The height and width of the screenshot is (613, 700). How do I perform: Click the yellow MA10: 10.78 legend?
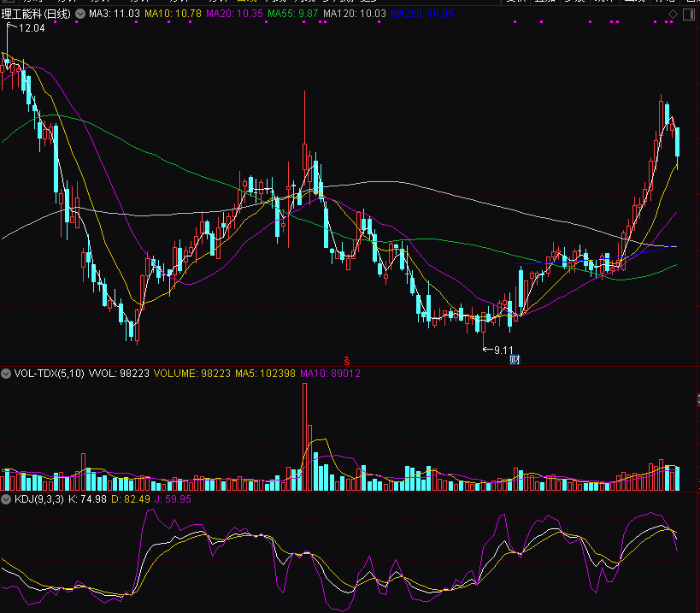pos(174,15)
